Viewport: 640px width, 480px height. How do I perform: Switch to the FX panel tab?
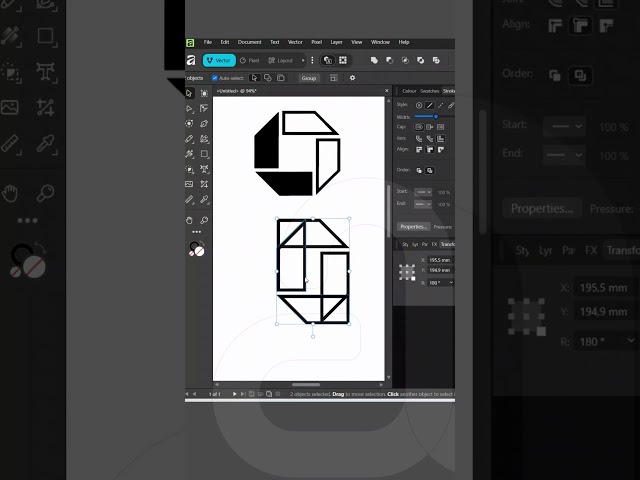[x=434, y=244]
